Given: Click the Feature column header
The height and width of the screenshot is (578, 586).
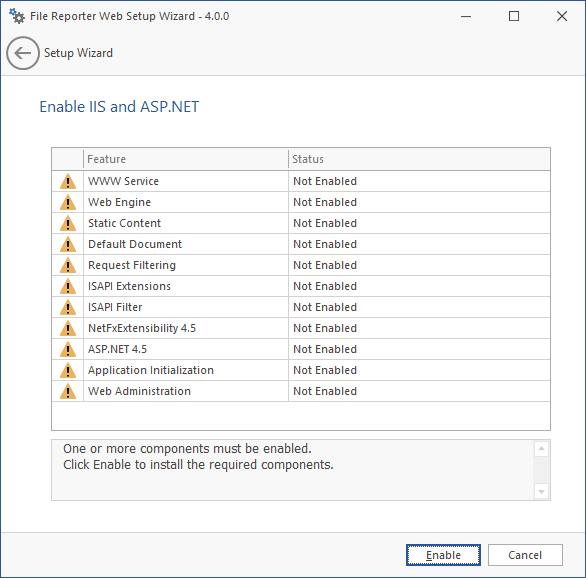Looking at the screenshot, I should (186, 159).
